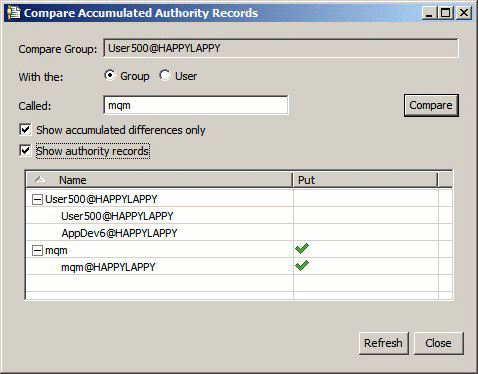Click the green checkmark in mqm row
The image size is (478, 374).
tap(302, 248)
